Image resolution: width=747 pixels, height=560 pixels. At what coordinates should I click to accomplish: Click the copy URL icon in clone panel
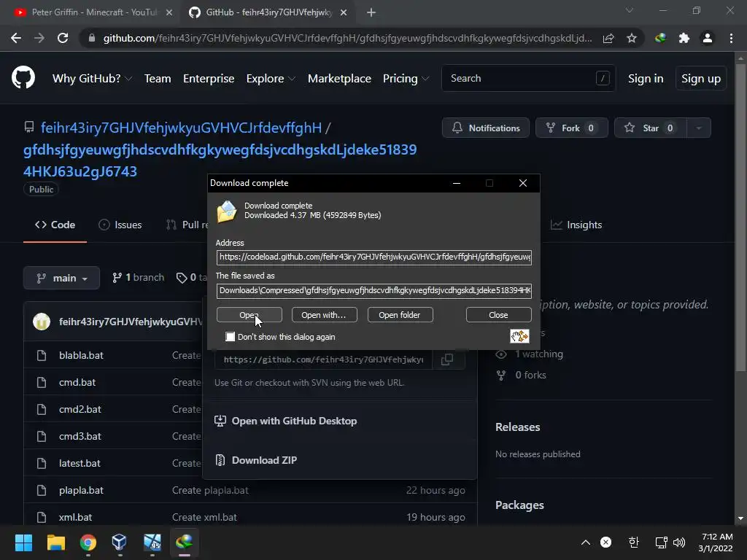(x=447, y=359)
